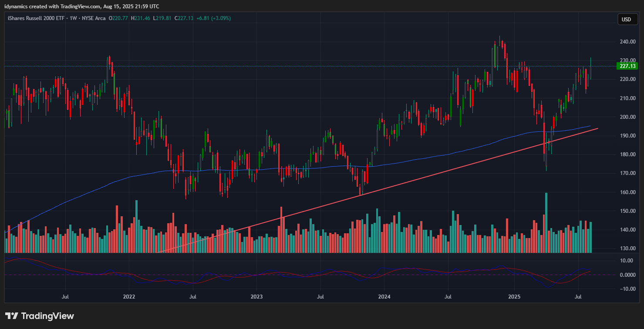Click the Jul label between 2024 and 2025

tap(448, 297)
